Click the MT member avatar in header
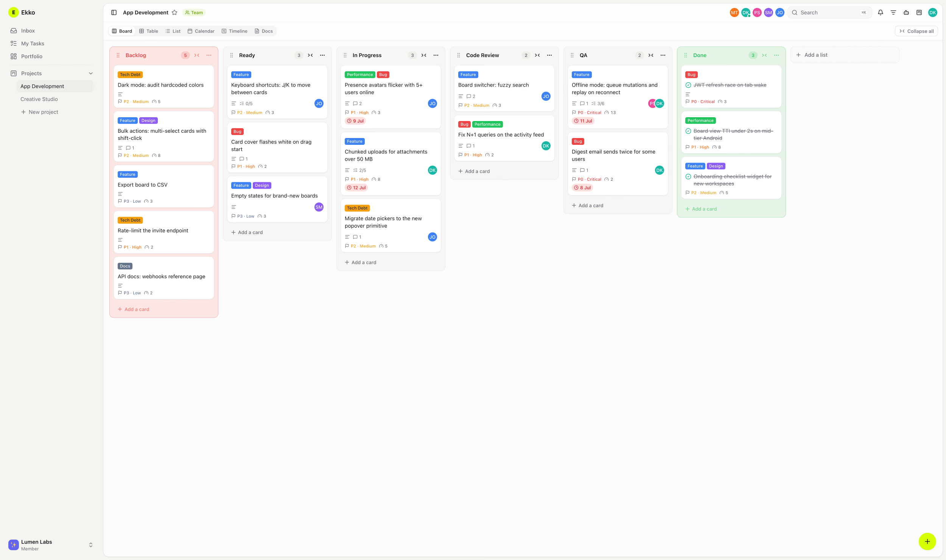This screenshot has height=560, width=946. [x=734, y=12]
